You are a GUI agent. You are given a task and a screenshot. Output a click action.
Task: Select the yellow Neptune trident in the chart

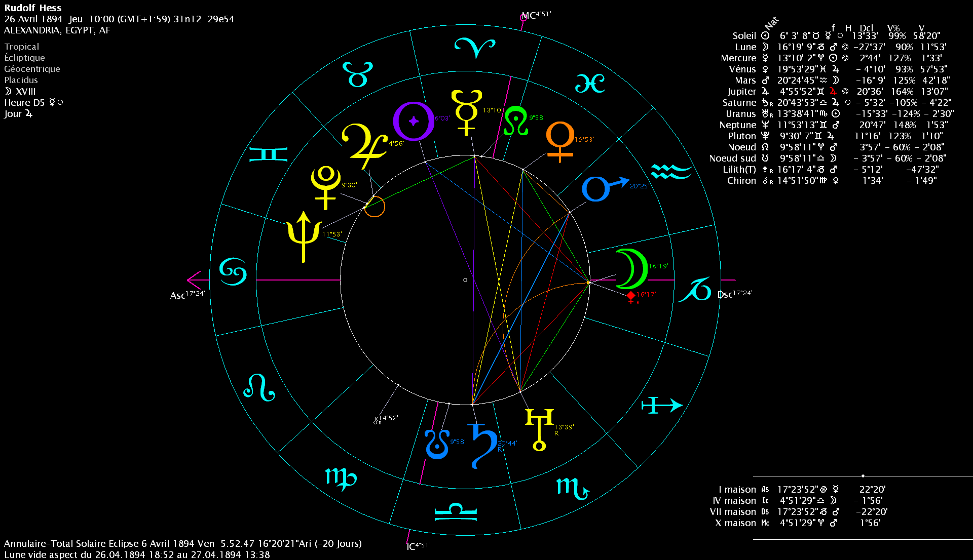pyautogui.click(x=304, y=236)
